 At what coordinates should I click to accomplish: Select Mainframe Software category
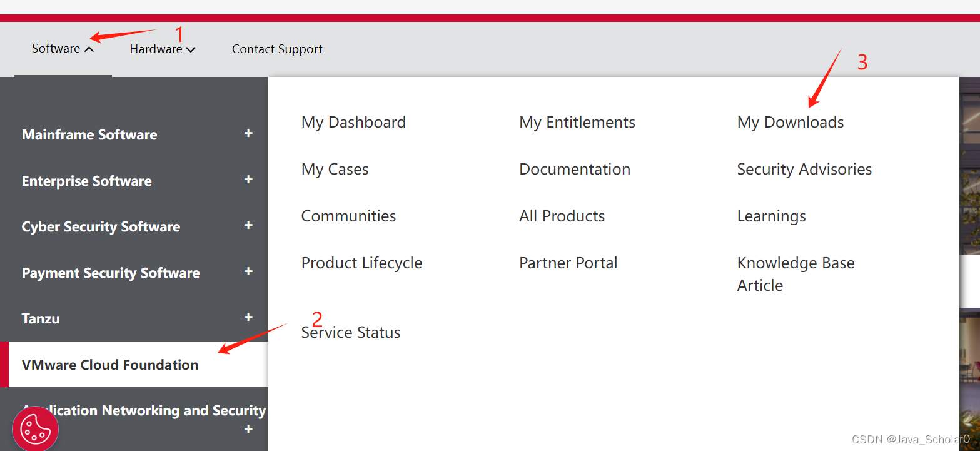point(89,134)
